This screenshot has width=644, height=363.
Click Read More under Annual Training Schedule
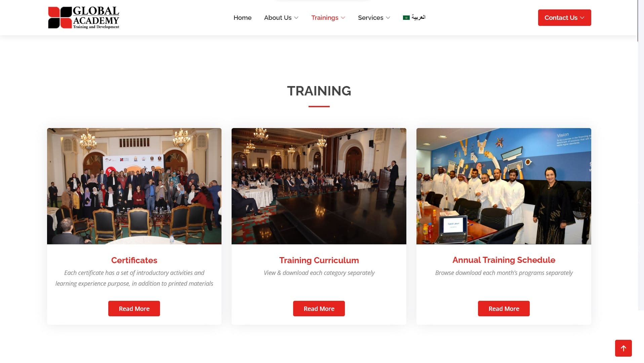[504, 309]
